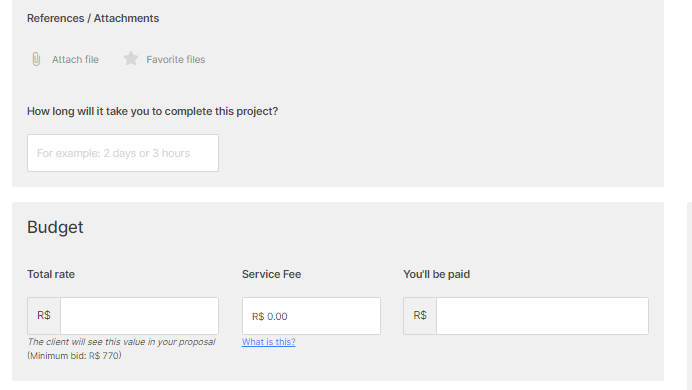Focus the project completion time field
The image size is (692, 390).
(x=123, y=153)
